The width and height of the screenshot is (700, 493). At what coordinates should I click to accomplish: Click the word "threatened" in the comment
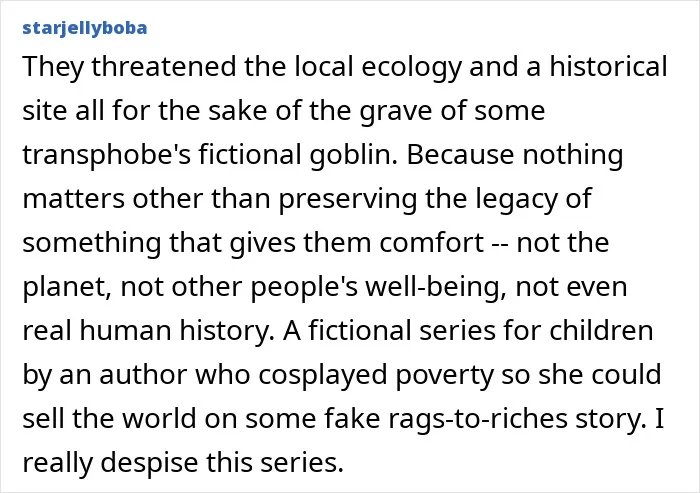(x=164, y=67)
